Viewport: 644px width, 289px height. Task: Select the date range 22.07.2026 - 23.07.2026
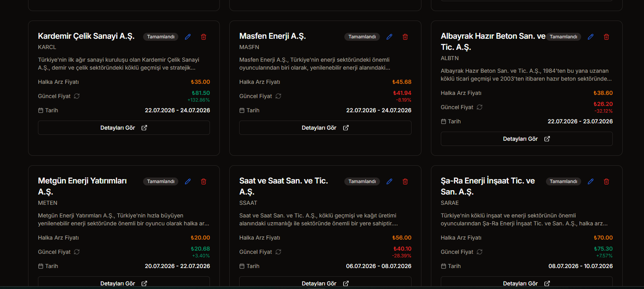(x=580, y=121)
